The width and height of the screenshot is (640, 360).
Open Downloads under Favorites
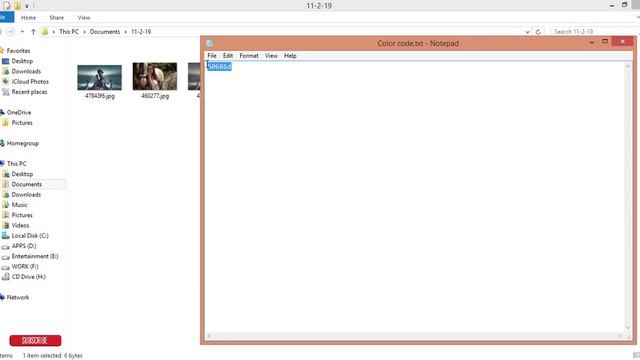point(26,71)
